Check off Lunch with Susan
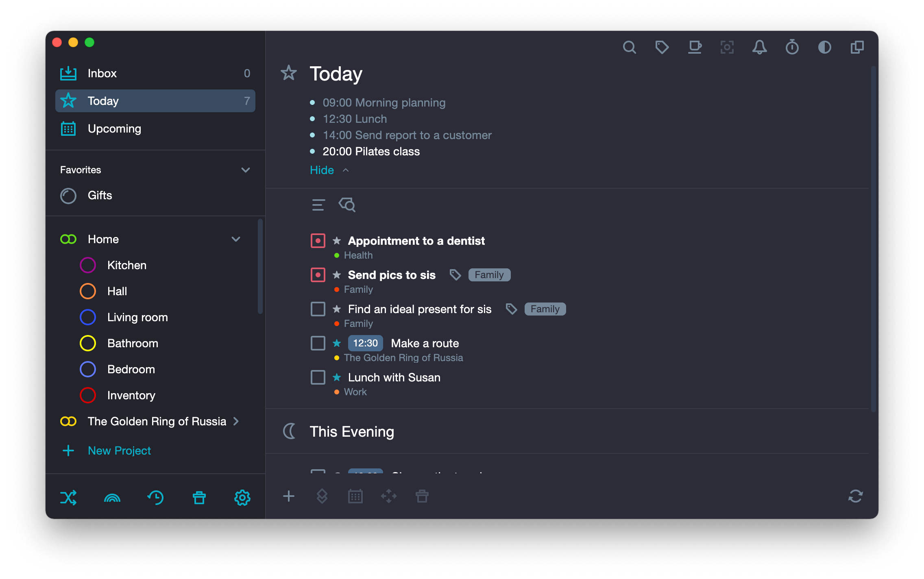 pyautogui.click(x=318, y=377)
